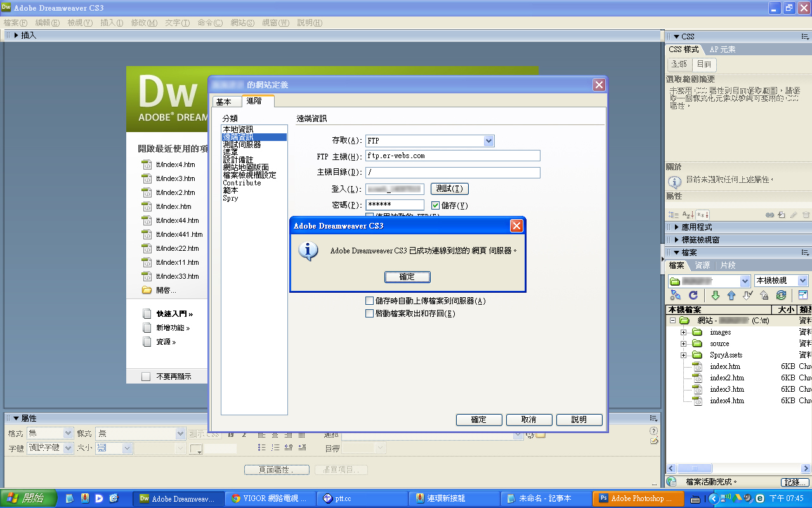812x508 pixels.
Task: Click the 快速入門 » link
Action: click(174, 314)
